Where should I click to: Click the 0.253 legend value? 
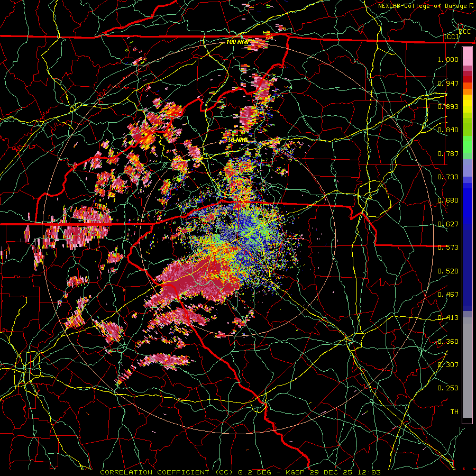pos(448,388)
